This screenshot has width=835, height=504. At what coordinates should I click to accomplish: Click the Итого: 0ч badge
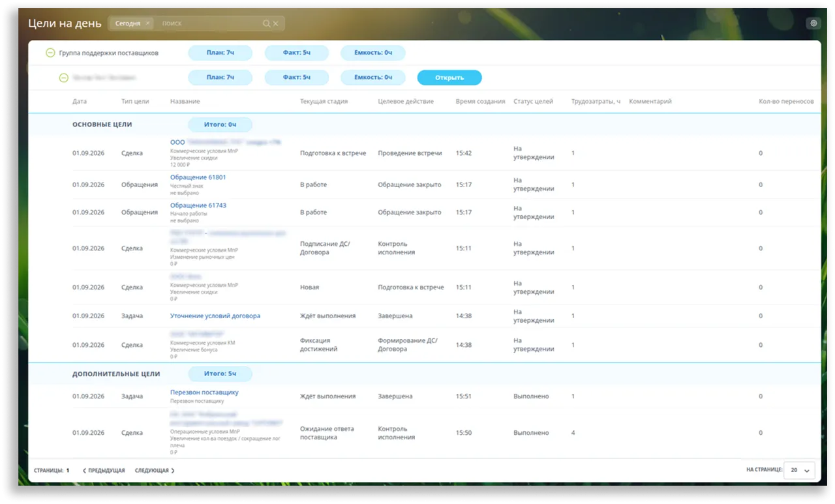pos(220,125)
